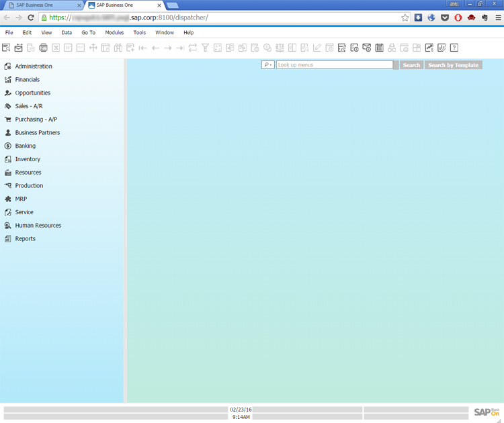Click the Add record toolbar icon
This screenshot has width=504, height=423.
click(x=130, y=48)
